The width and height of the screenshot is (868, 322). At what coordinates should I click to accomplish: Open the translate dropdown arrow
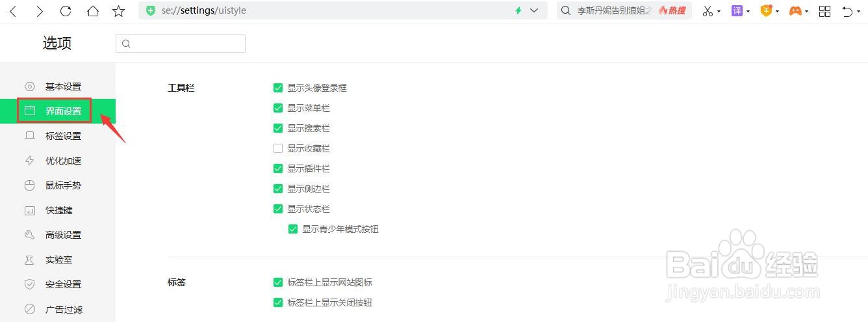pyautogui.click(x=748, y=12)
